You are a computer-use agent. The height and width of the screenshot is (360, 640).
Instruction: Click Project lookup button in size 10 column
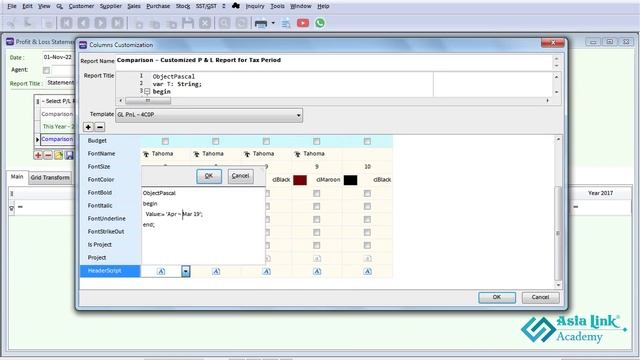point(367,258)
